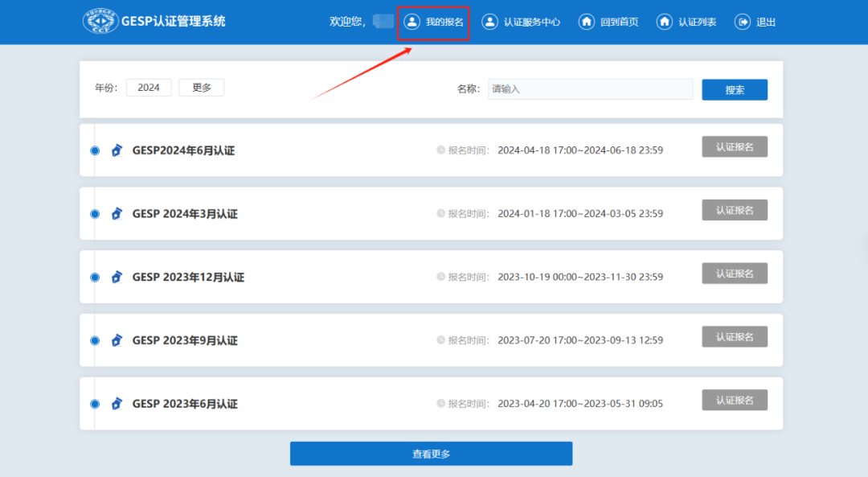Click the 搜索 search button
The height and width of the screenshot is (477, 868).
735,89
